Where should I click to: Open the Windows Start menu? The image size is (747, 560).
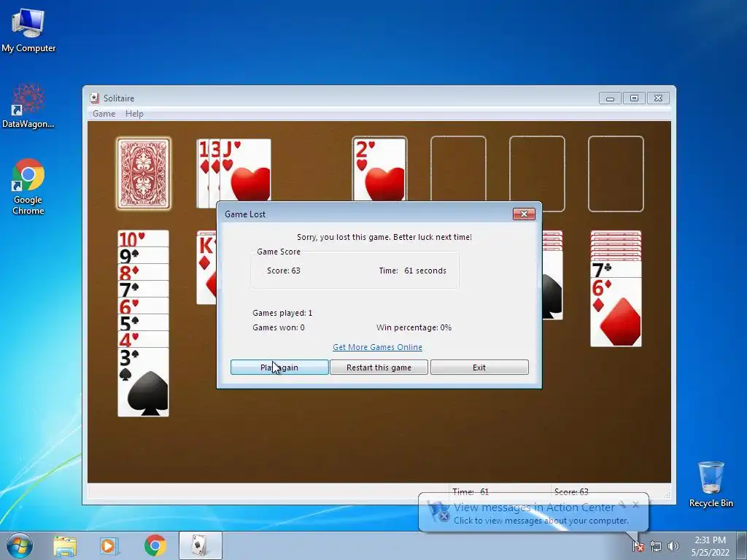click(19, 545)
